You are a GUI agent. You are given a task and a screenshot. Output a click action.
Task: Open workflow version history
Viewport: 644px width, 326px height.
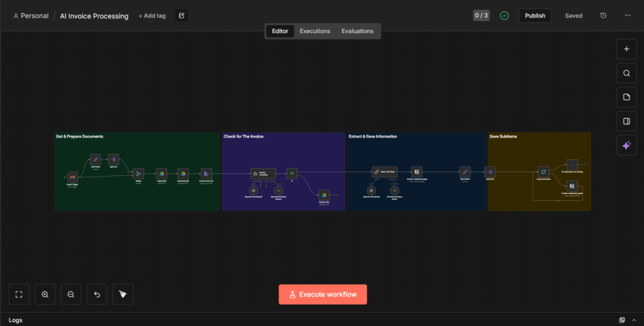(603, 16)
